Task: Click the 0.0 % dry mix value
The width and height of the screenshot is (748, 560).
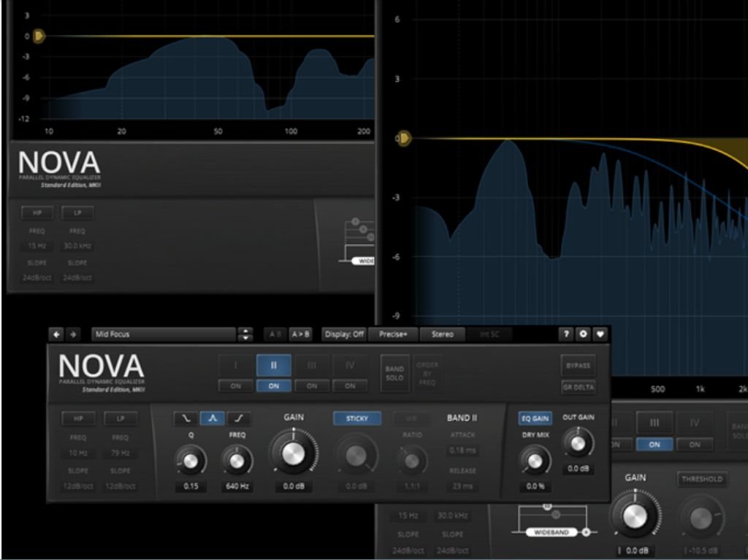Action: coord(535,486)
